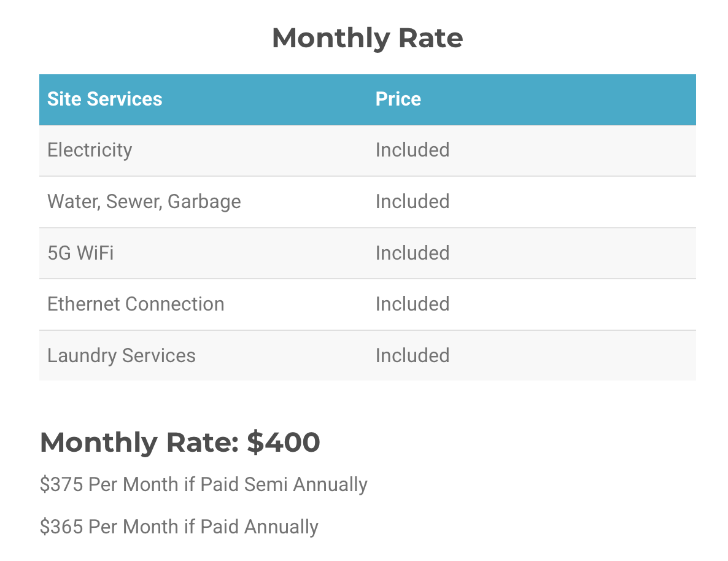Select the "Site Services" column header
The width and height of the screenshot is (728, 561).
point(104,99)
